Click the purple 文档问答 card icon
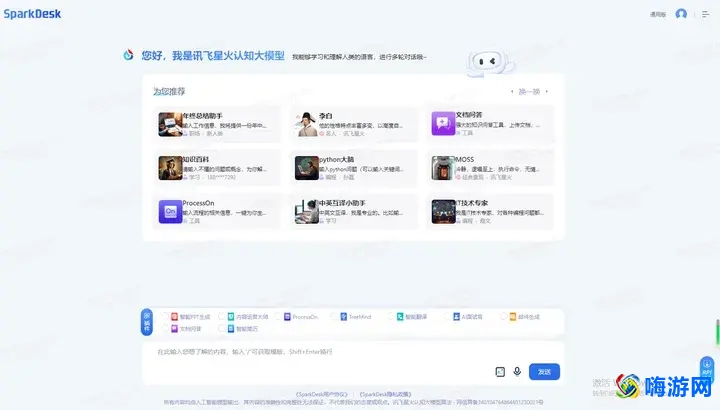 [x=443, y=124]
